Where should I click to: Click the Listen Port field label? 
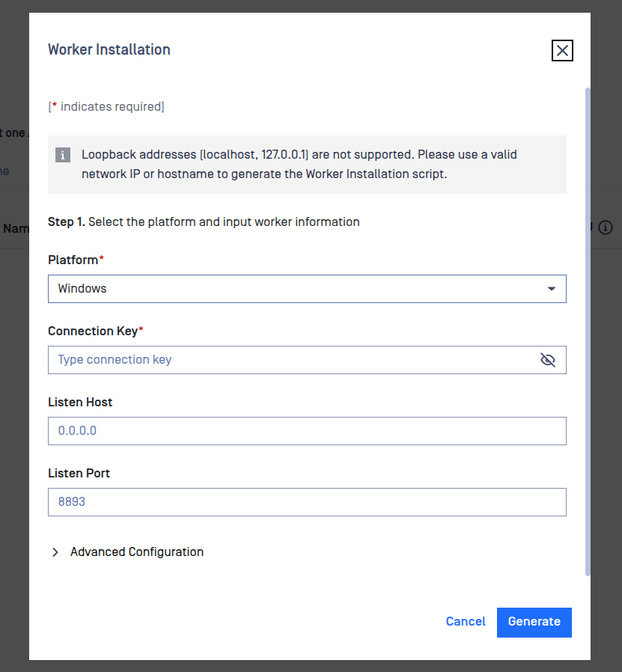pyautogui.click(x=79, y=473)
